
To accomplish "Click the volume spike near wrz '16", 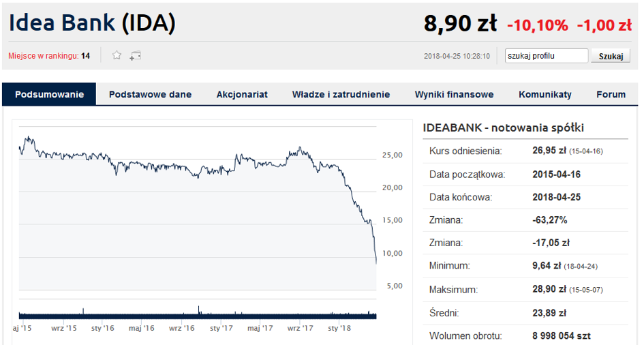I will click(199, 310).
